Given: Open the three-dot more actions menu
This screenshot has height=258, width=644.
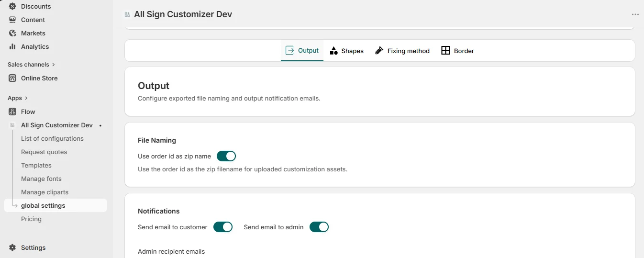Looking at the screenshot, I should [x=635, y=14].
